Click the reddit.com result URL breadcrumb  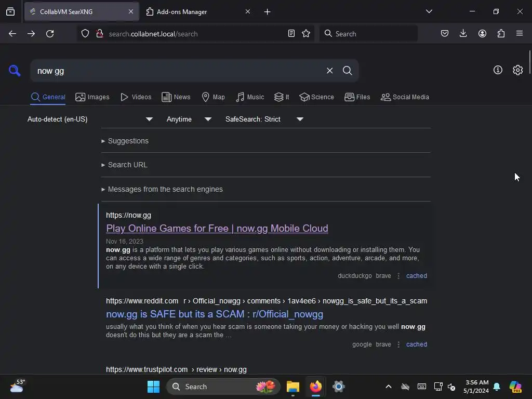pos(267,301)
